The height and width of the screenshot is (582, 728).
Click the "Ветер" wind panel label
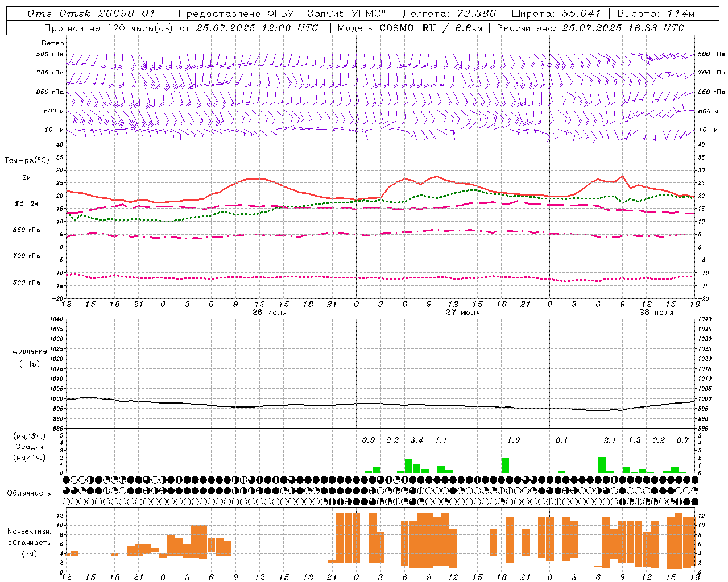[x=53, y=43]
